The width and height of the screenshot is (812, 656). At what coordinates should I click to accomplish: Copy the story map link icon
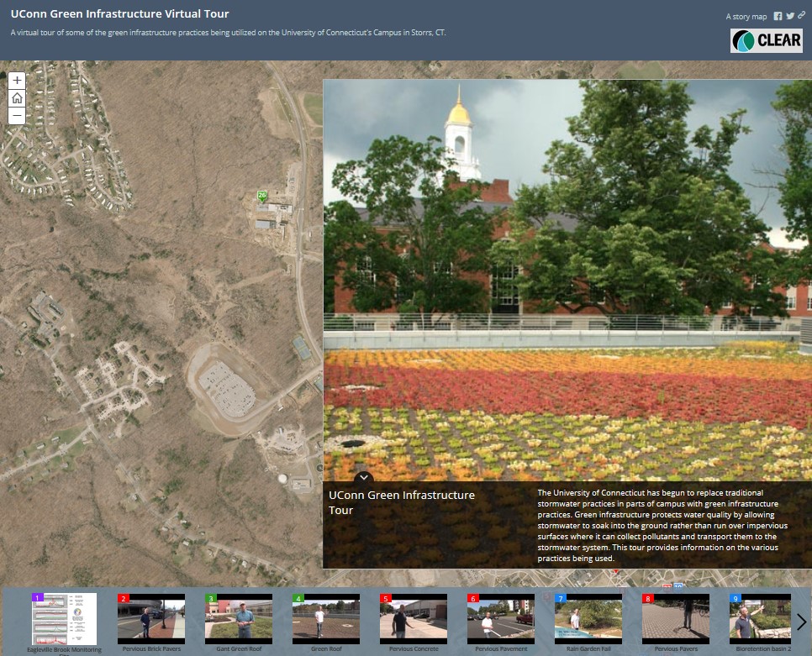pyautogui.click(x=802, y=15)
